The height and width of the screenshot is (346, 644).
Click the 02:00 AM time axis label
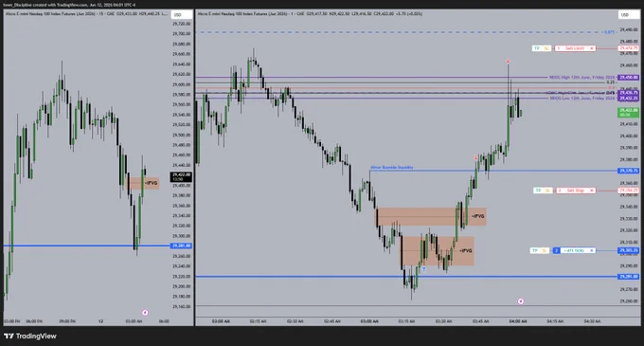pos(221,321)
